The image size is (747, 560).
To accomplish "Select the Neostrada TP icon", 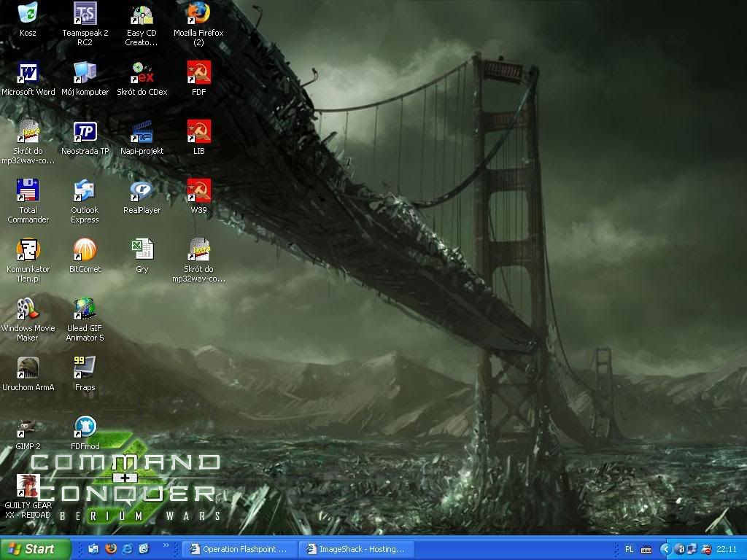I will pos(85,132).
